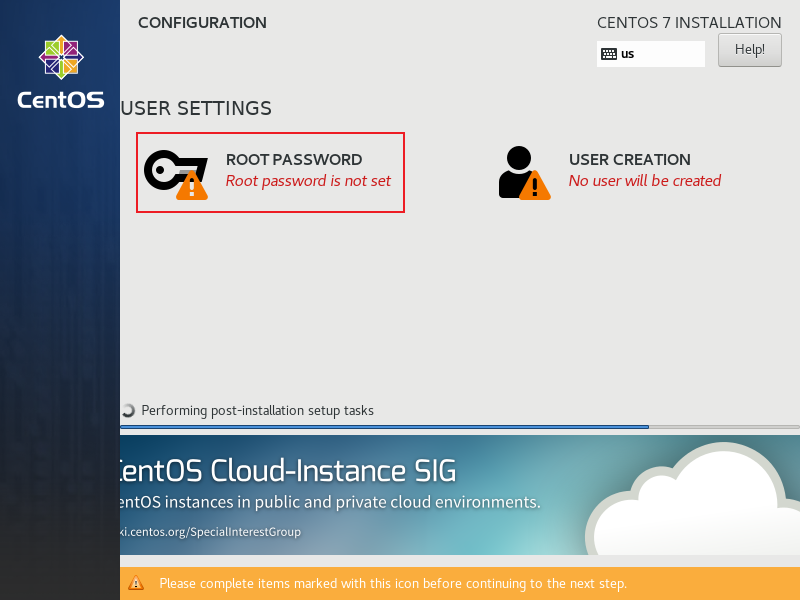800x600 pixels.
Task: Click 'Performing post-installation setup tasks' status text
Action: (257, 411)
